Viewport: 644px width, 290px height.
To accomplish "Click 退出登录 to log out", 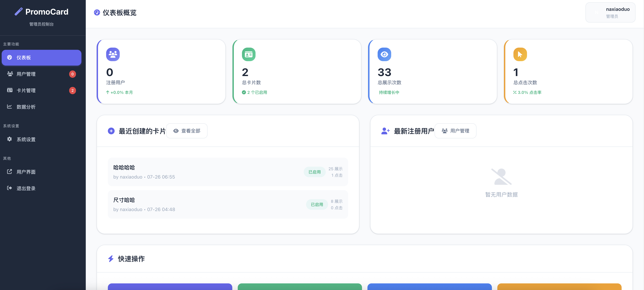I will (x=26, y=188).
